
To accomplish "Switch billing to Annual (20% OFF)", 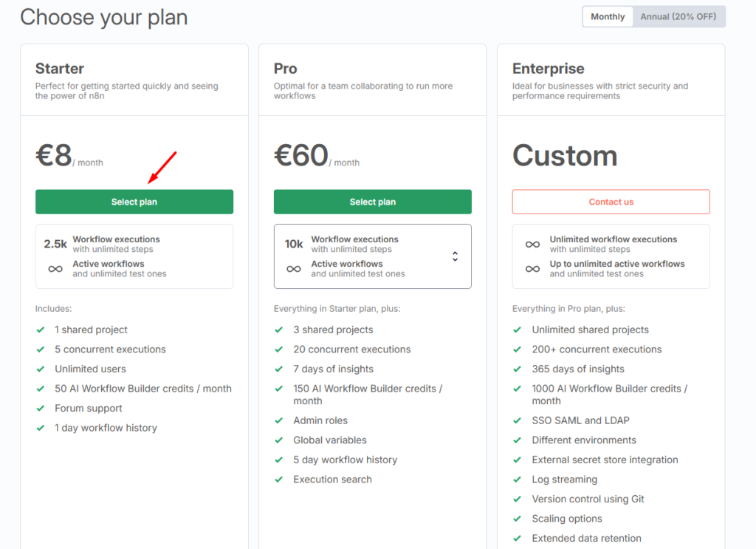I will [679, 16].
